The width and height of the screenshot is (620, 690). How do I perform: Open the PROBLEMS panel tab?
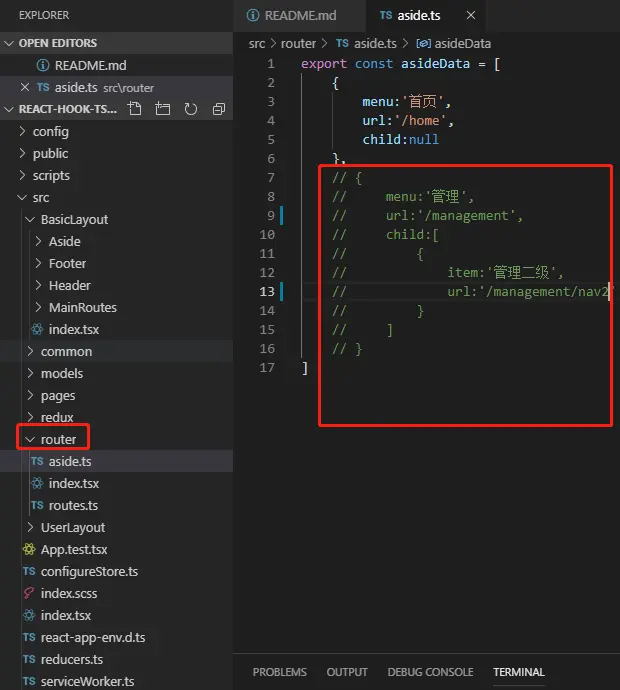[279, 672]
